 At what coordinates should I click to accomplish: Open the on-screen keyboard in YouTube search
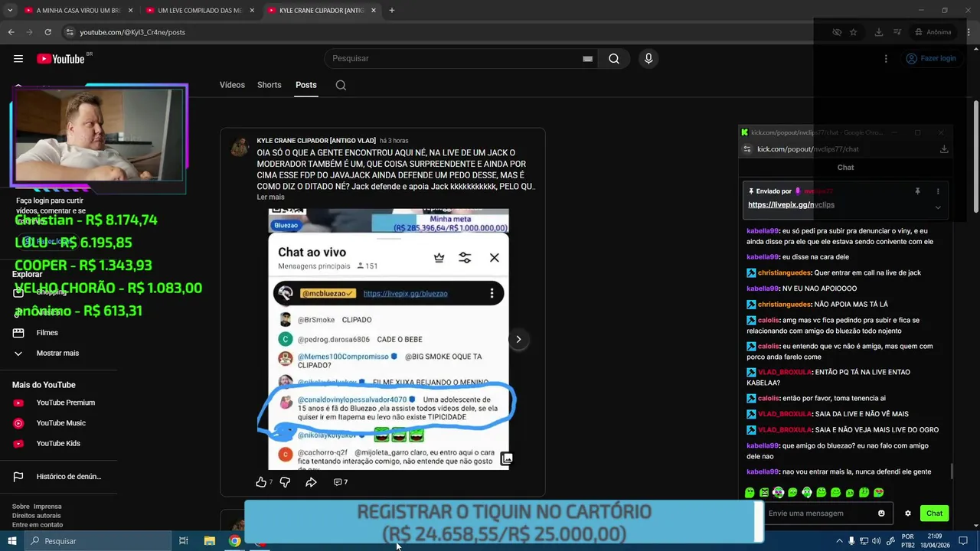587,59
